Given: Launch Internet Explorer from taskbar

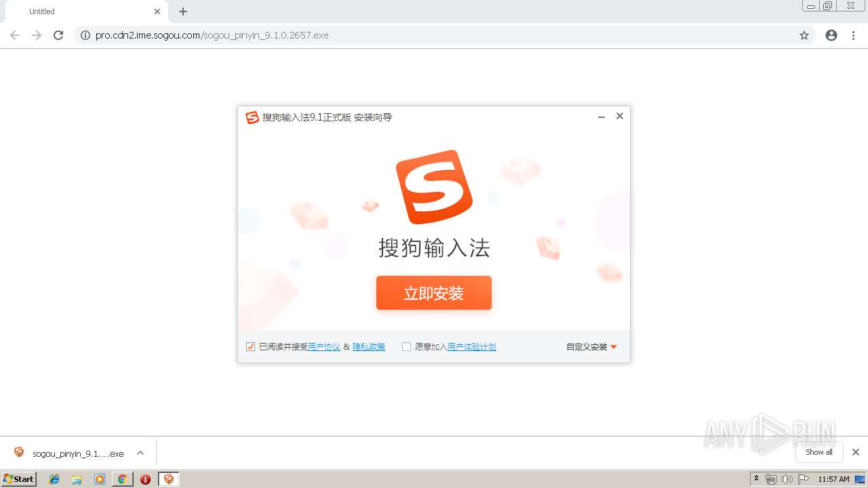Looking at the screenshot, I should point(54,479).
